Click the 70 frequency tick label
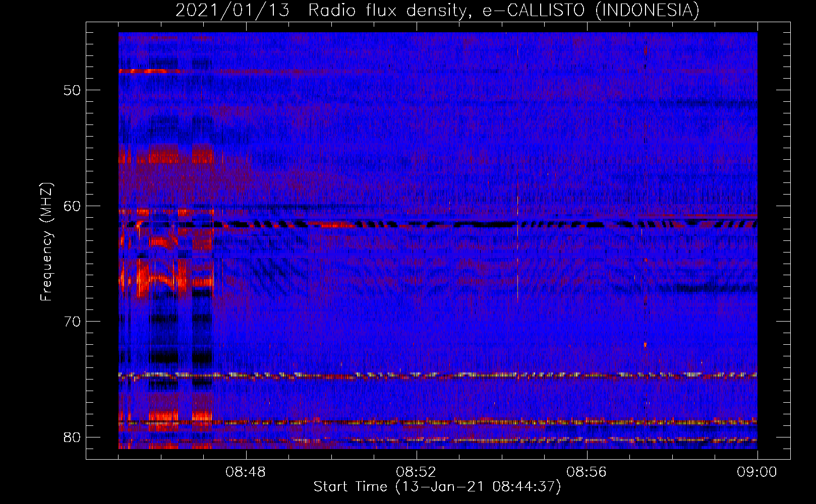 tap(73, 321)
